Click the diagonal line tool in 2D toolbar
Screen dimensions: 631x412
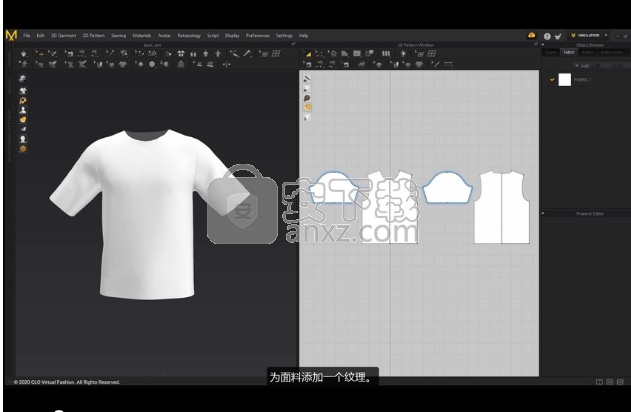tap(436, 64)
